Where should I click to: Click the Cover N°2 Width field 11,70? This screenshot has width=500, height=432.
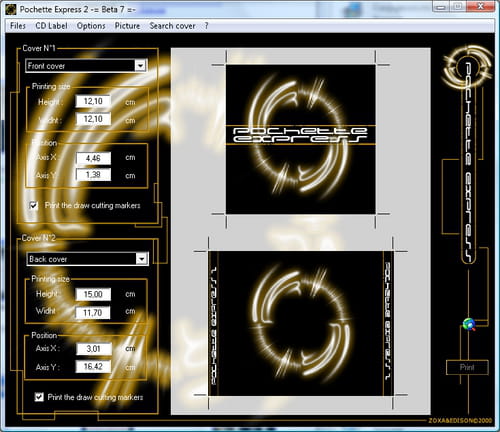pyautogui.click(x=93, y=312)
